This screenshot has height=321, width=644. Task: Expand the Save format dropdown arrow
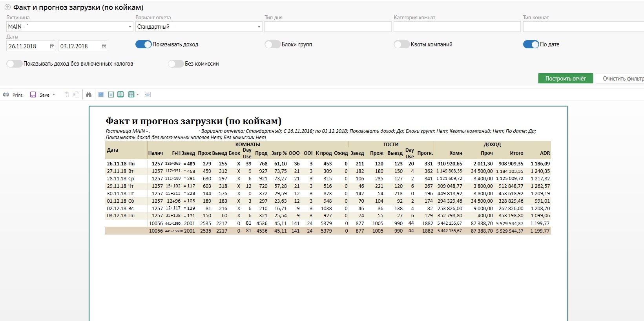(54, 95)
